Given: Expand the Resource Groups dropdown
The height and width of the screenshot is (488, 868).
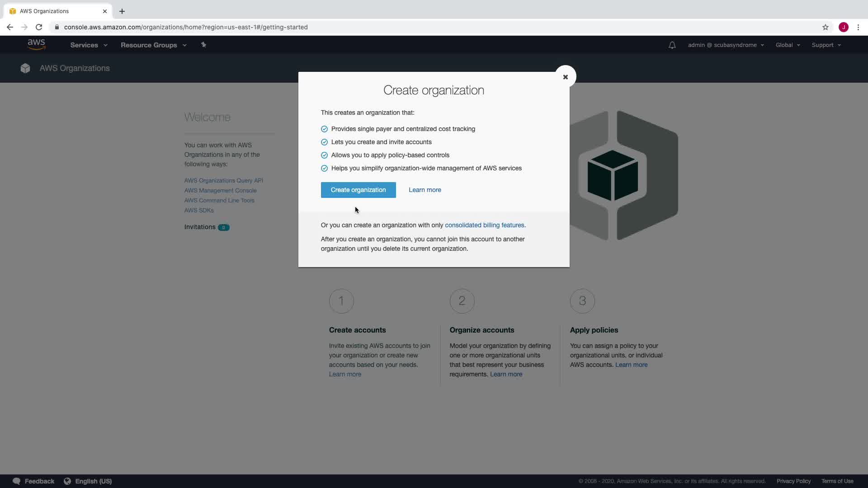Looking at the screenshot, I should pos(153,45).
